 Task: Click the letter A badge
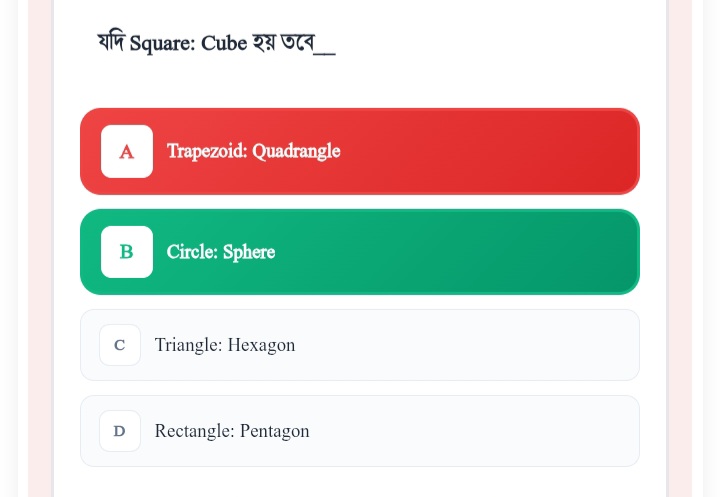127,151
